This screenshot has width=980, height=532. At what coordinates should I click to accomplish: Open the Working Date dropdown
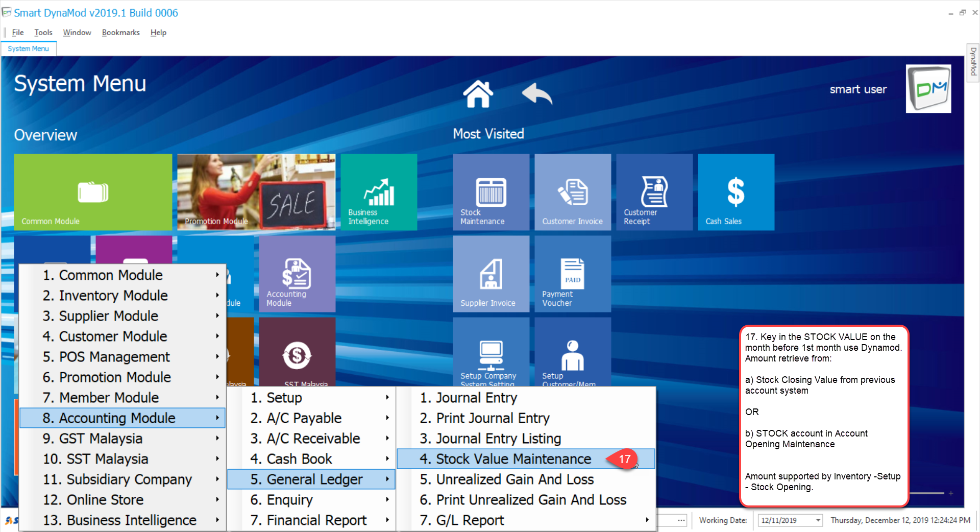(x=818, y=520)
